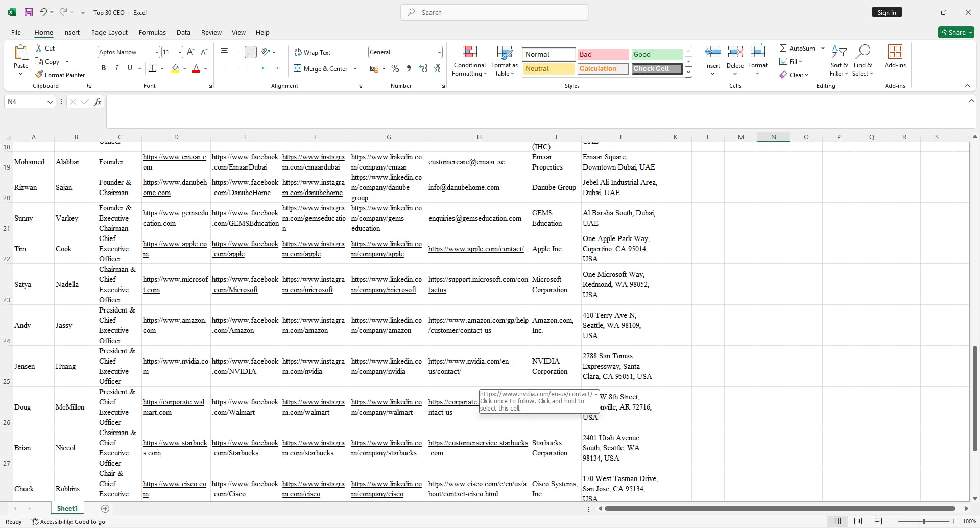Image resolution: width=980 pixels, height=528 pixels.
Task: Expand the number format dropdown
Action: point(439,52)
